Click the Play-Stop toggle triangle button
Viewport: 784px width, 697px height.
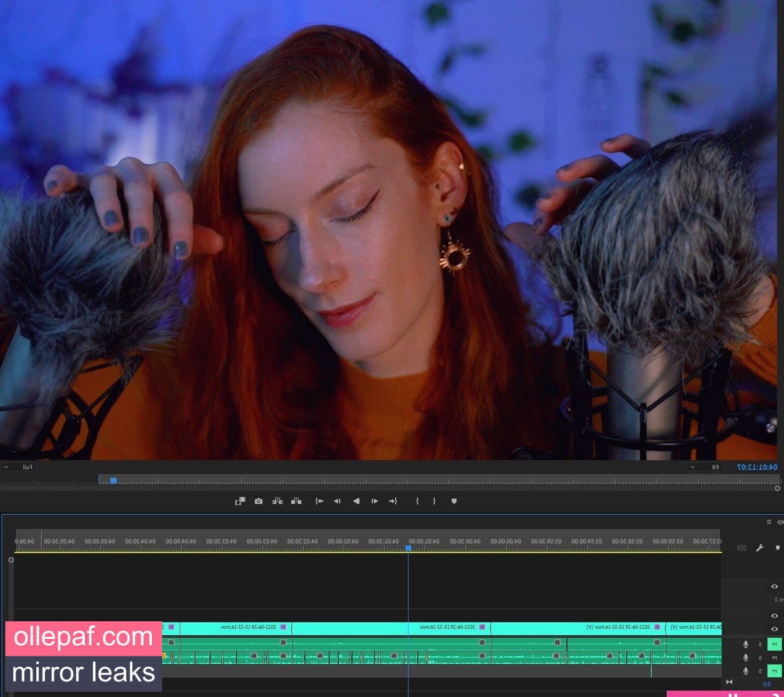point(356,501)
